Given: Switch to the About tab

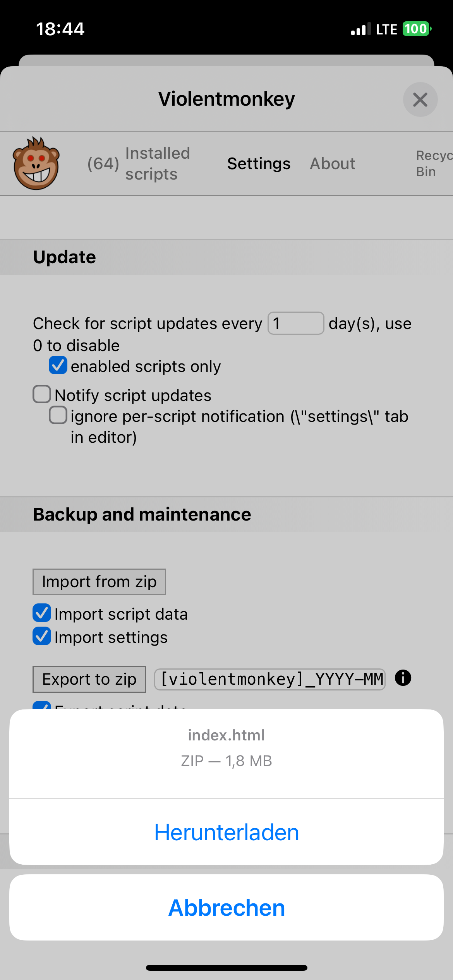Looking at the screenshot, I should (332, 163).
